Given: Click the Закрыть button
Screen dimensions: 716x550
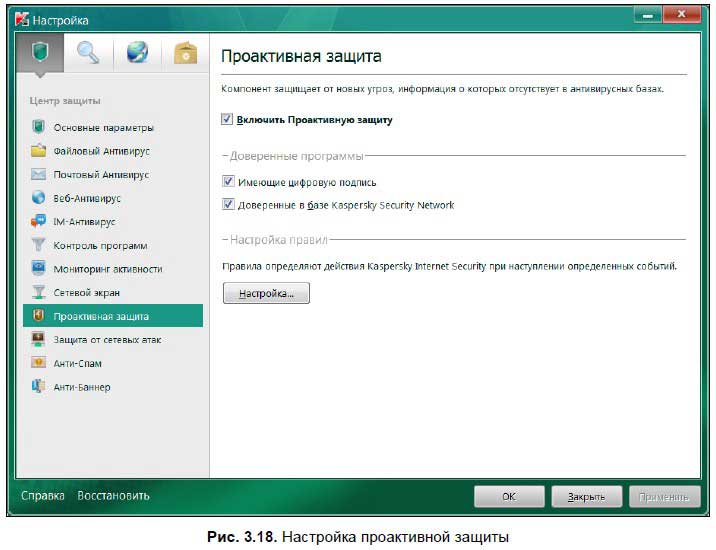Looking at the screenshot, I should pyautogui.click(x=586, y=497).
